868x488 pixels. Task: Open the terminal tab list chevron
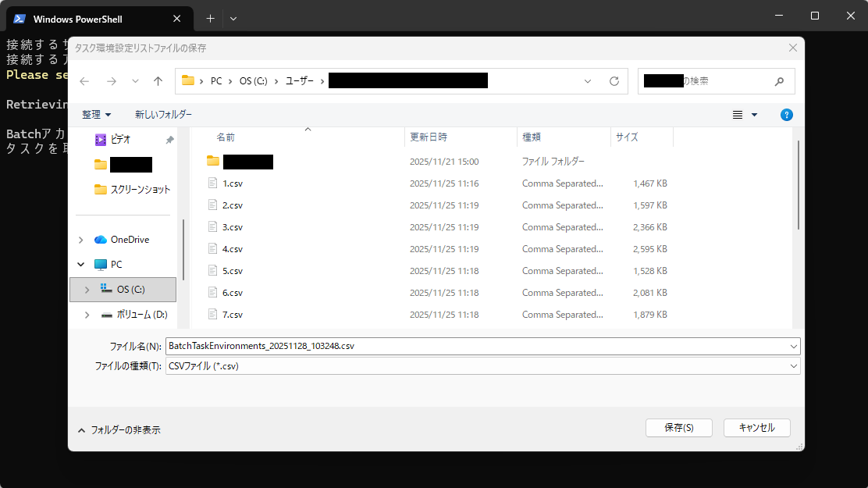point(233,18)
